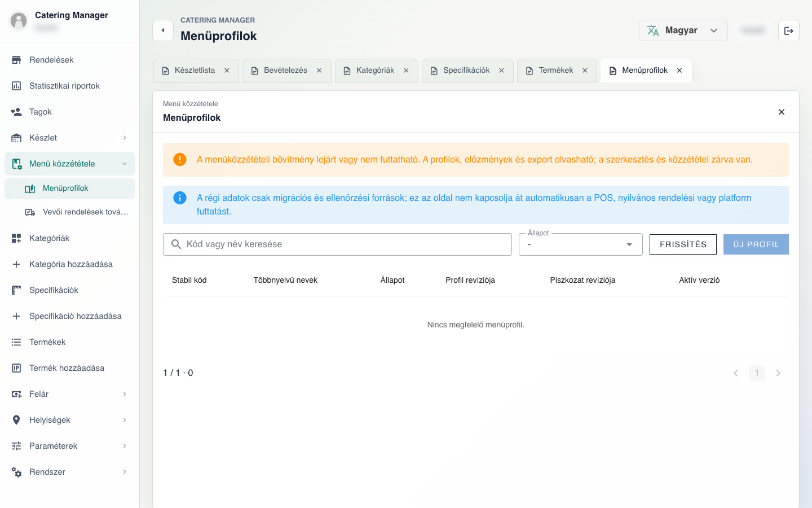This screenshot has width=812, height=508.
Task: Close the Készletlista tab
Action: pos(227,71)
